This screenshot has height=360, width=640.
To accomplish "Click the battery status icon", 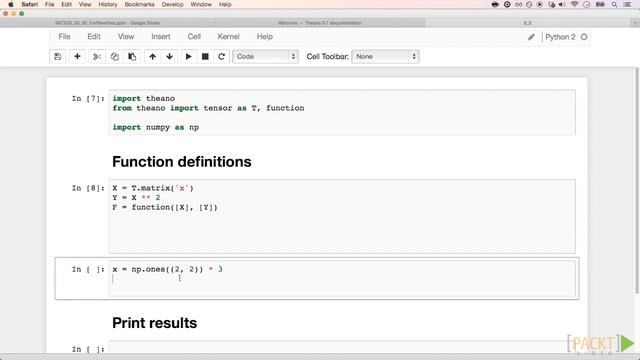I will coord(600,4).
